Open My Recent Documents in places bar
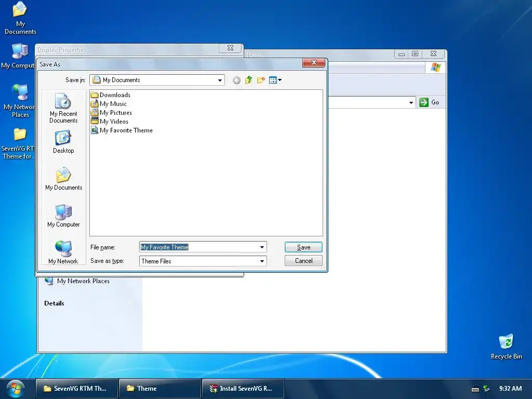Viewport: 532px width, 399px height. [x=63, y=108]
